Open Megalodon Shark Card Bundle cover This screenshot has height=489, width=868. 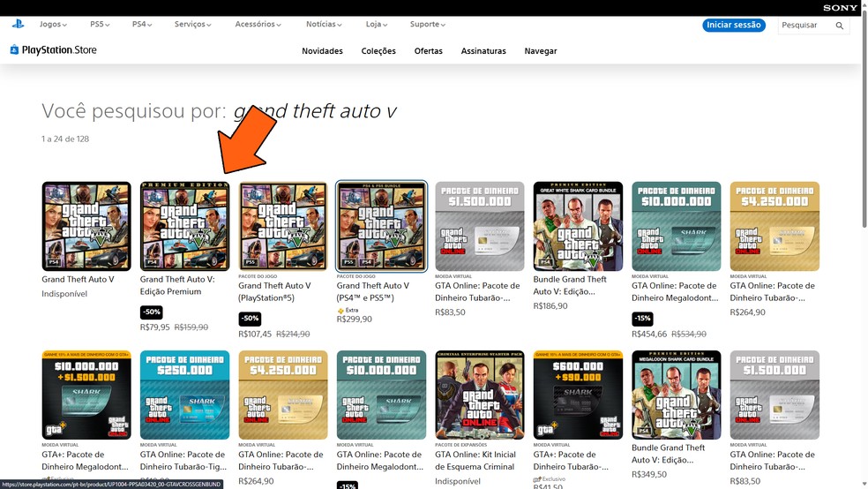pyautogui.click(x=676, y=395)
